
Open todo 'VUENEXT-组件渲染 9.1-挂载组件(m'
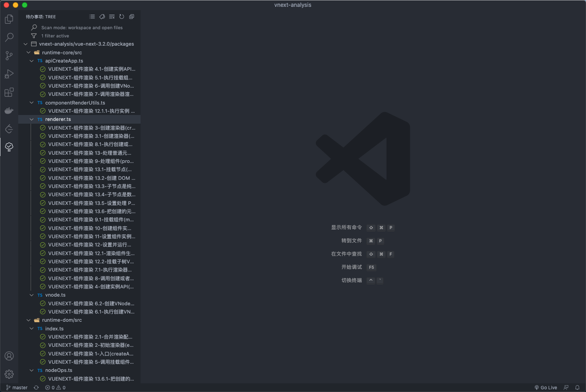pyautogui.click(x=79, y=220)
